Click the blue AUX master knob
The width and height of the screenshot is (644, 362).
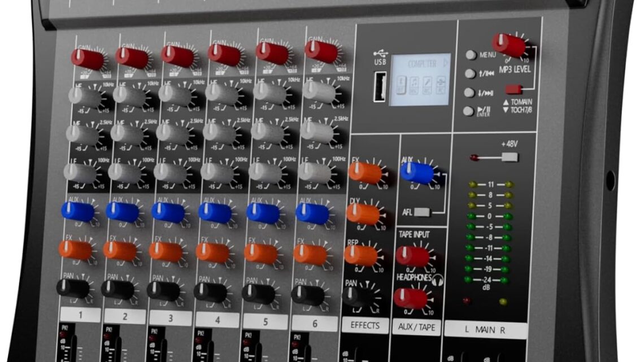pyautogui.click(x=417, y=173)
